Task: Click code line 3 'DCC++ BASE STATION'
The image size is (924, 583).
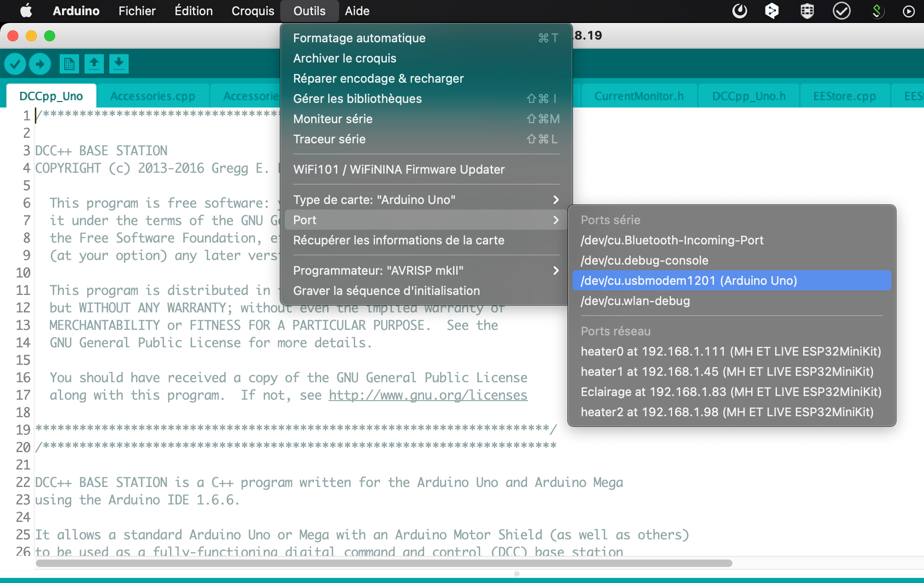Action: (x=101, y=151)
